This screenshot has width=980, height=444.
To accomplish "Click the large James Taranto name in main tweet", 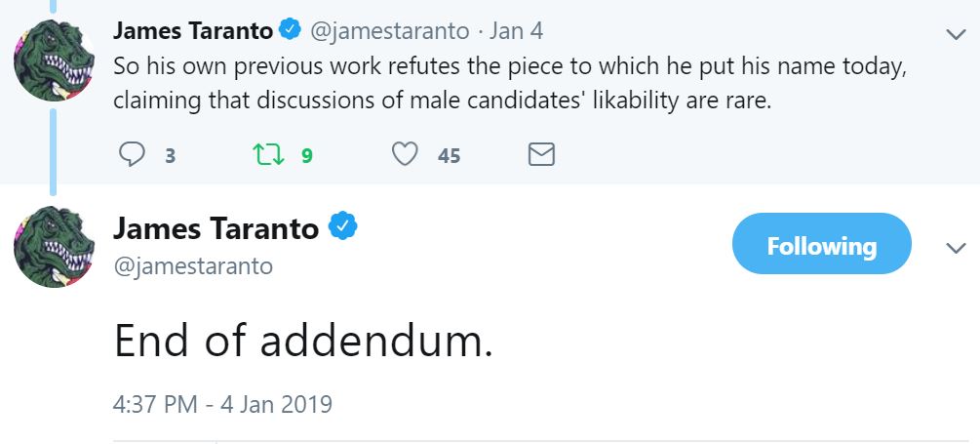I will pyautogui.click(x=216, y=228).
